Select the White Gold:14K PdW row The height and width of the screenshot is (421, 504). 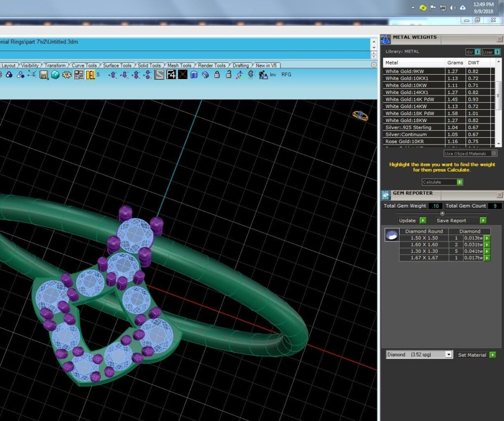[439, 99]
